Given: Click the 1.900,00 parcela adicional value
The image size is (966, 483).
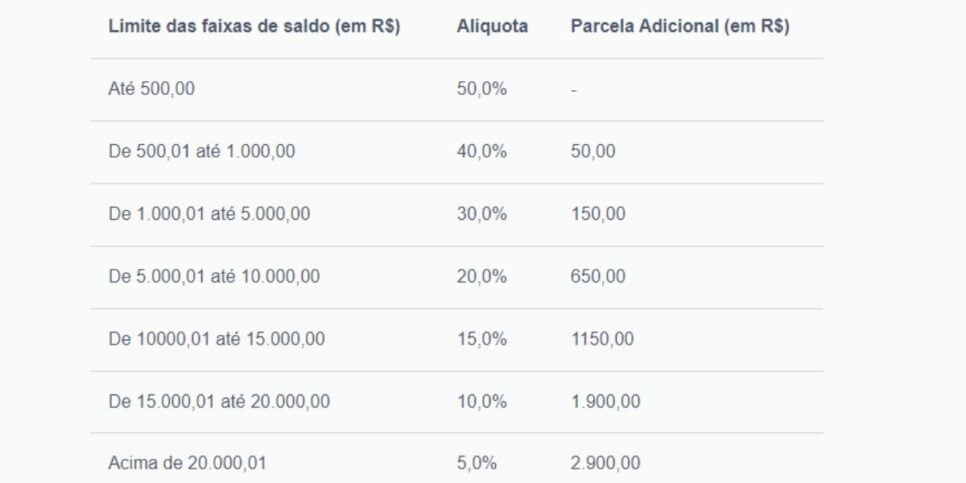Looking at the screenshot, I should pos(606,402).
